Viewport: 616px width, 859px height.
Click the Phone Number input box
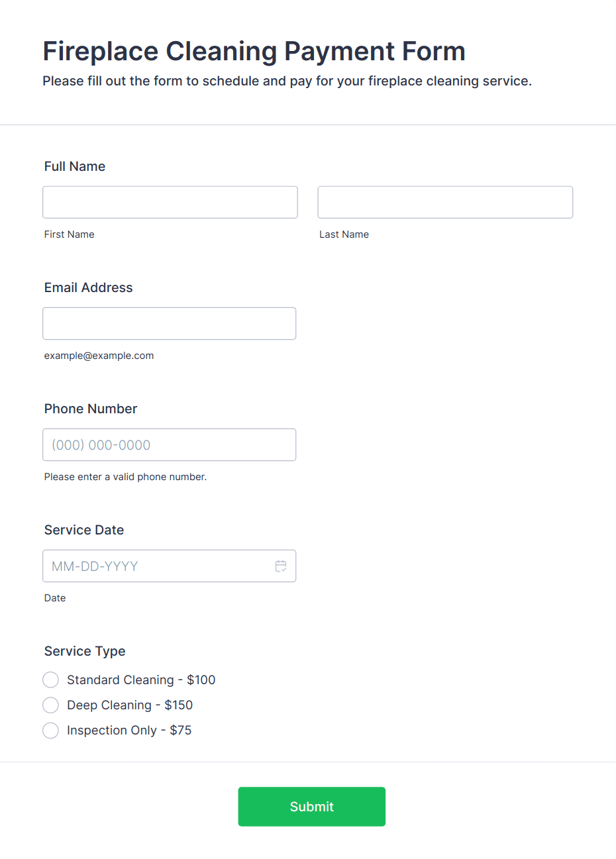[x=170, y=444]
